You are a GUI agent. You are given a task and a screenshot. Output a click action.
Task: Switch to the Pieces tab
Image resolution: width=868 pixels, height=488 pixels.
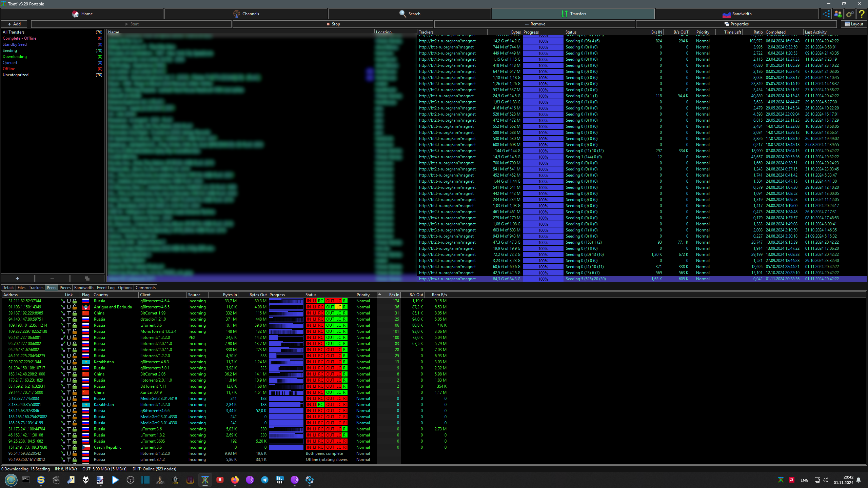coord(65,288)
